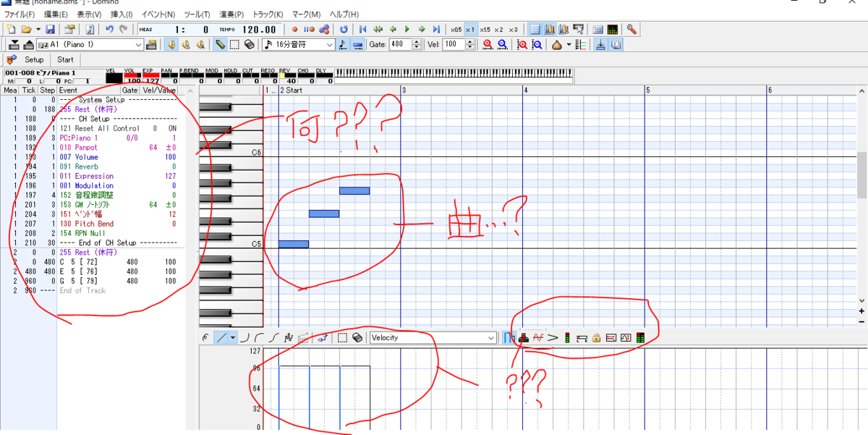Create a new file with the New icon

(x=11, y=30)
